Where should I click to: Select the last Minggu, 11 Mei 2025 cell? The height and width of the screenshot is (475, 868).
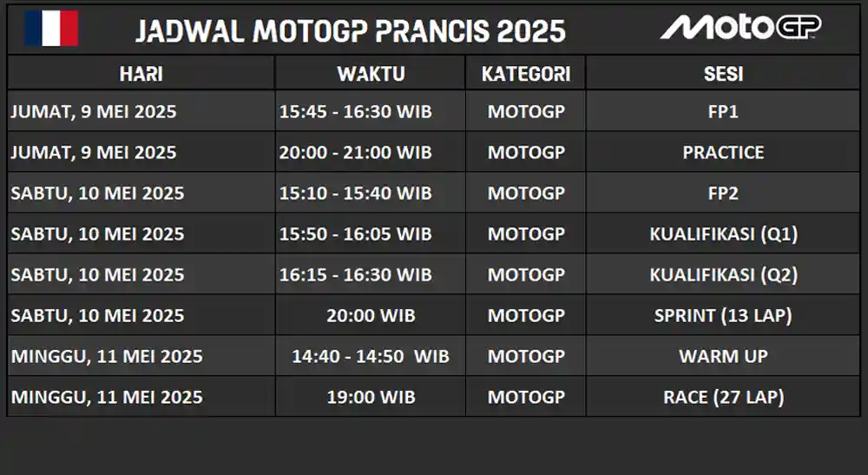pos(141,397)
